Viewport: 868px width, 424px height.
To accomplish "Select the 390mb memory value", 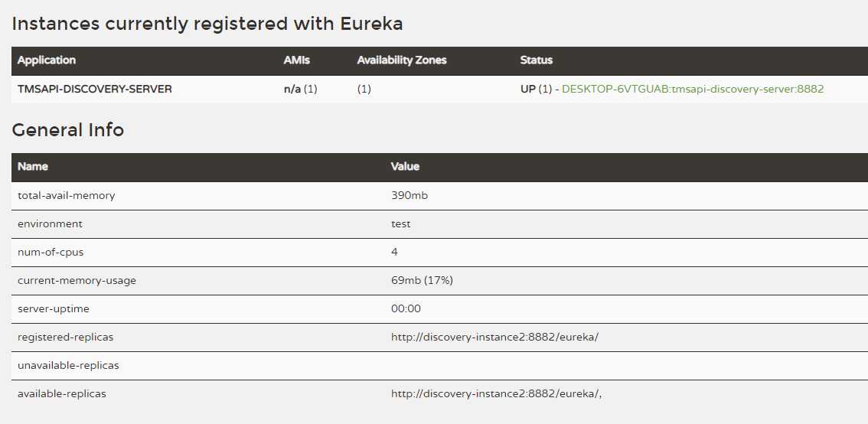I will click(410, 195).
